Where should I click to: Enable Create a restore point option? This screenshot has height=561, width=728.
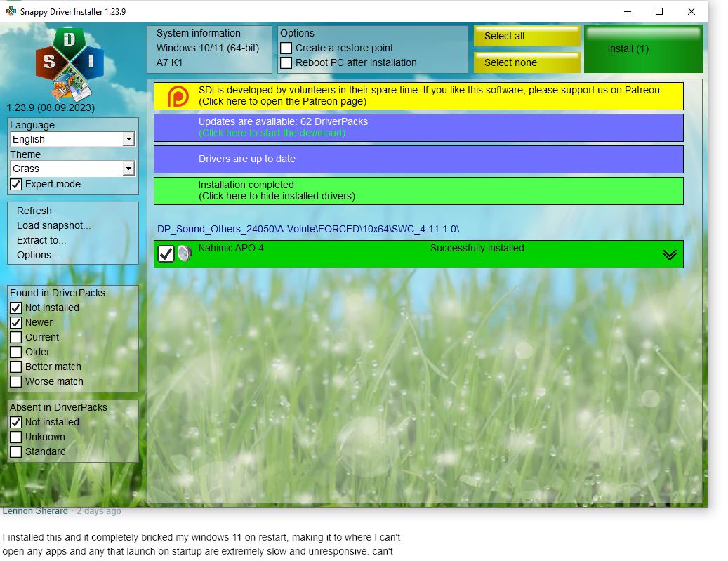(x=286, y=48)
